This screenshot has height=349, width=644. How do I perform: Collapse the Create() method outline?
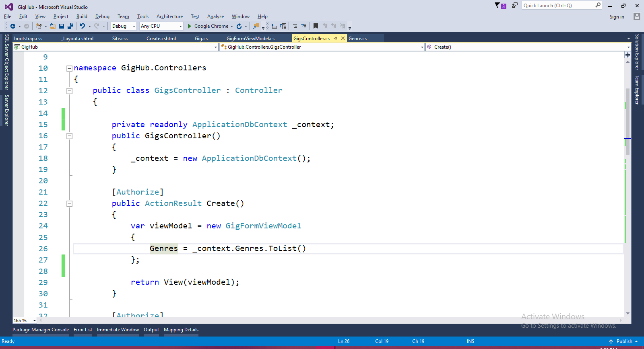(69, 203)
